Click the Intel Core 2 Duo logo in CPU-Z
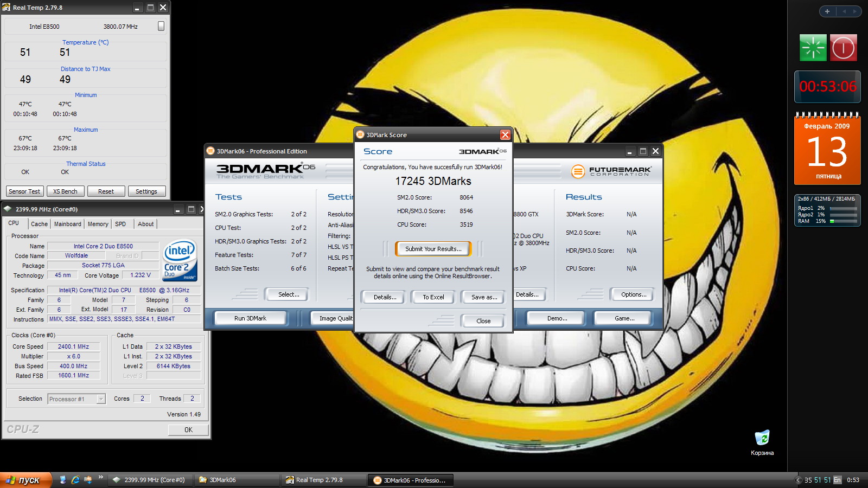Viewport: 868px width, 488px height. click(x=180, y=261)
